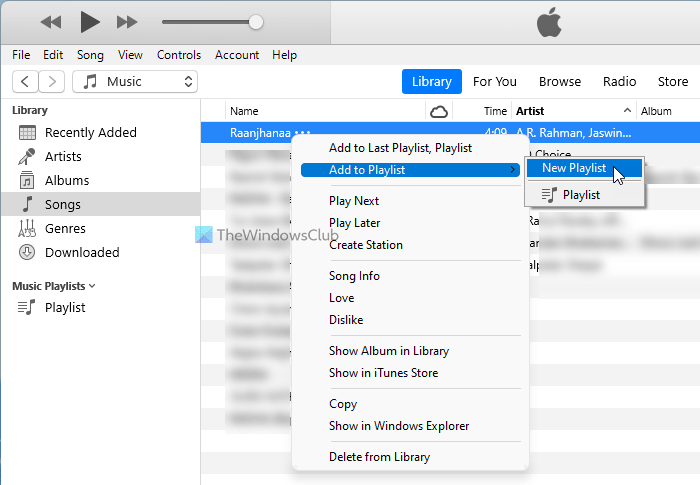This screenshot has height=485, width=700.
Task: Open the File menu
Action: pyautogui.click(x=21, y=55)
